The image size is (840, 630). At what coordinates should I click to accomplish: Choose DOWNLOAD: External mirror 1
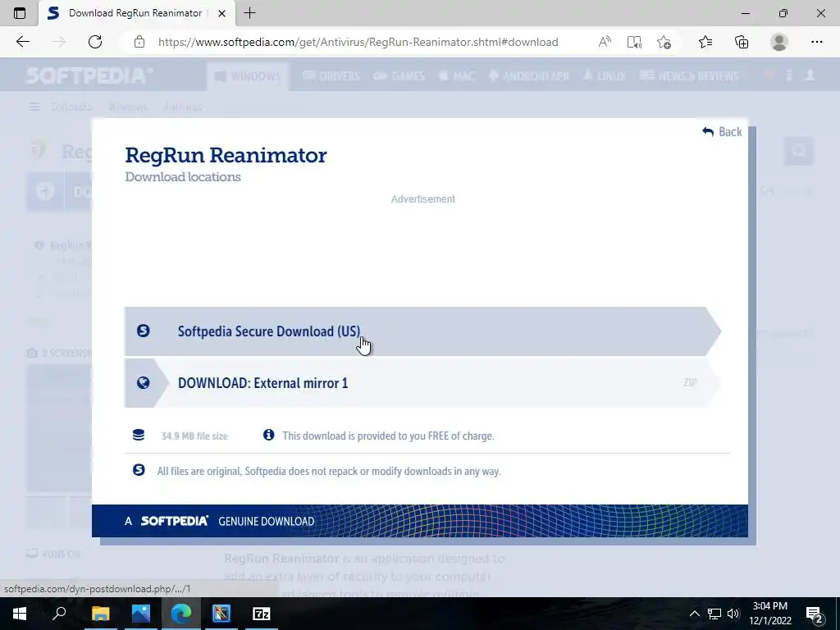click(x=422, y=383)
